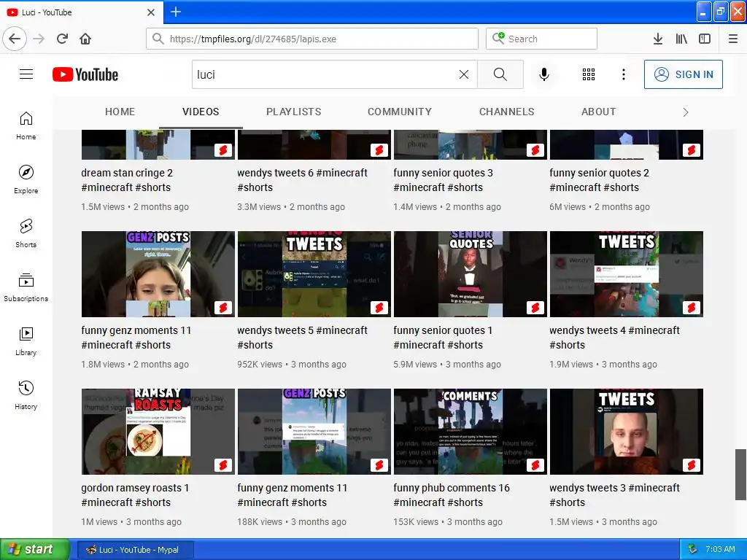Open funny phub comments 16 title link
The image size is (747, 560).
point(452,495)
